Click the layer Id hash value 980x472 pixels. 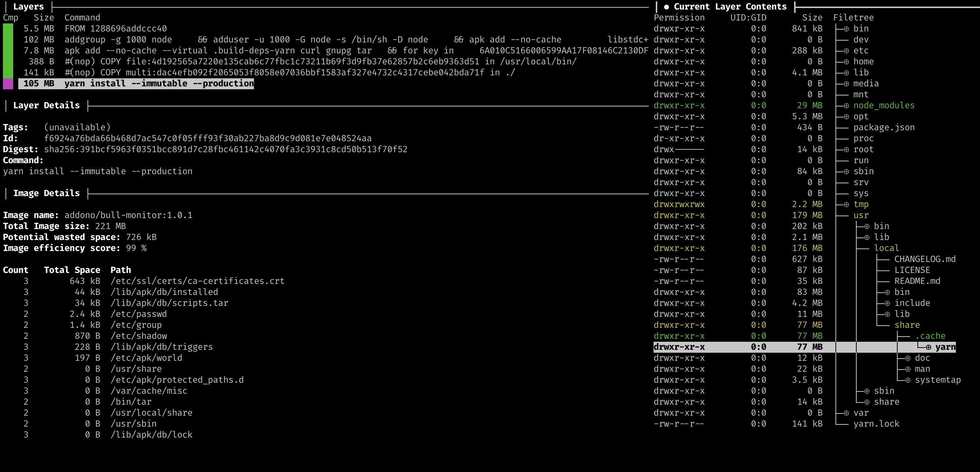[208, 138]
